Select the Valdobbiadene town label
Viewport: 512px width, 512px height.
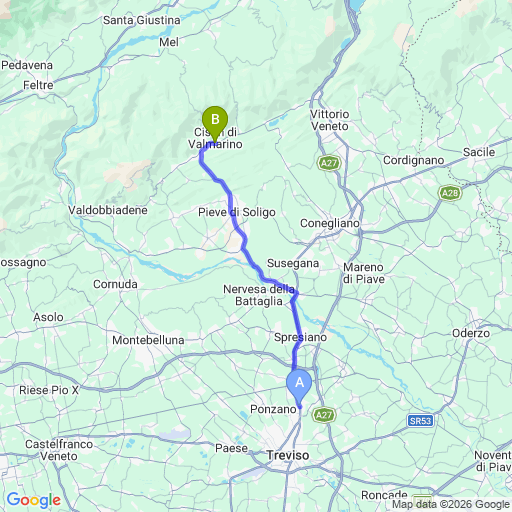pos(108,210)
